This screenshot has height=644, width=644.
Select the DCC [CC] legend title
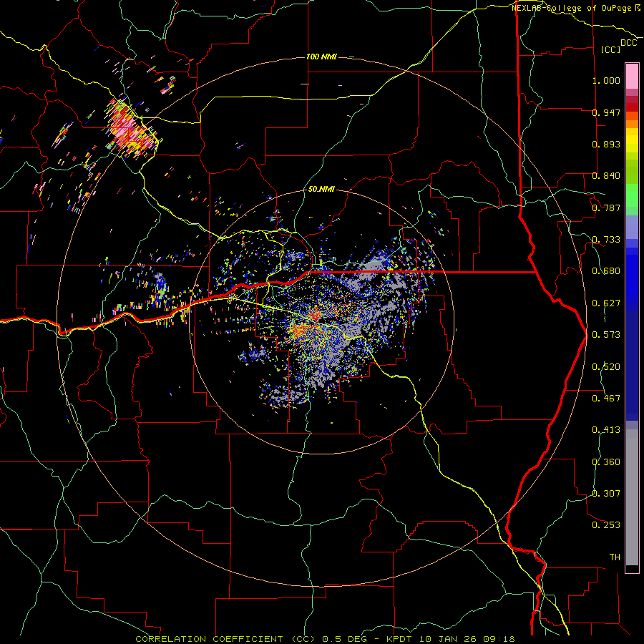click(618, 46)
